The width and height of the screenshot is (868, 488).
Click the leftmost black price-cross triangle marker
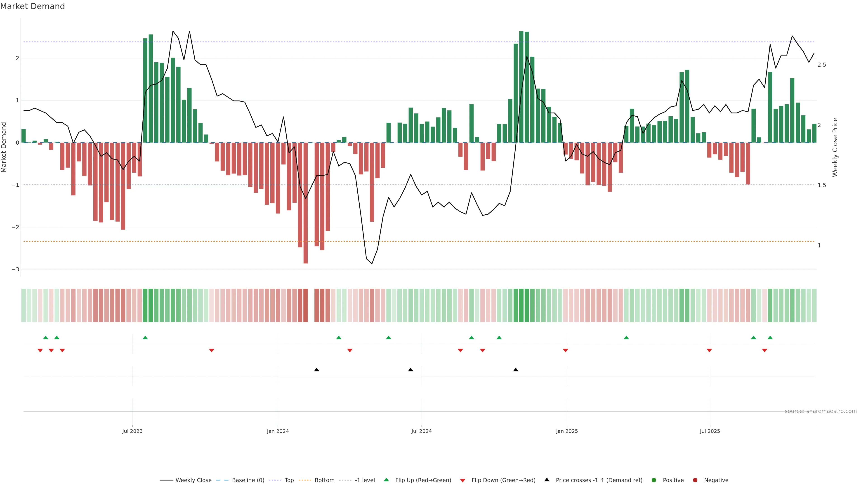pos(316,370)
